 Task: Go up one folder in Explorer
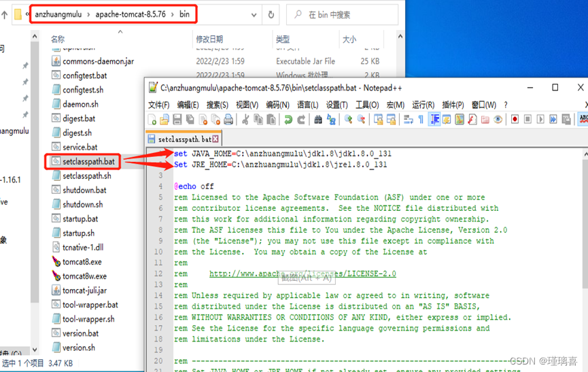[5, 15]
